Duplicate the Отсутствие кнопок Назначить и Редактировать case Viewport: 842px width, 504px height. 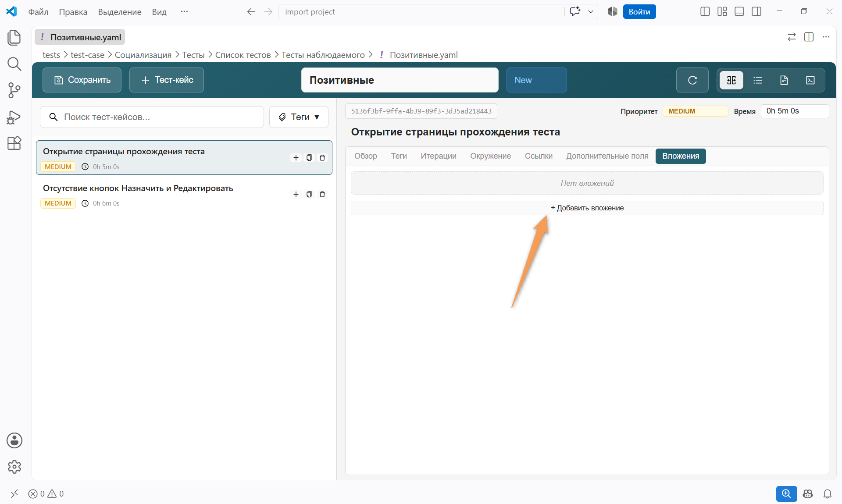point(309,194)
